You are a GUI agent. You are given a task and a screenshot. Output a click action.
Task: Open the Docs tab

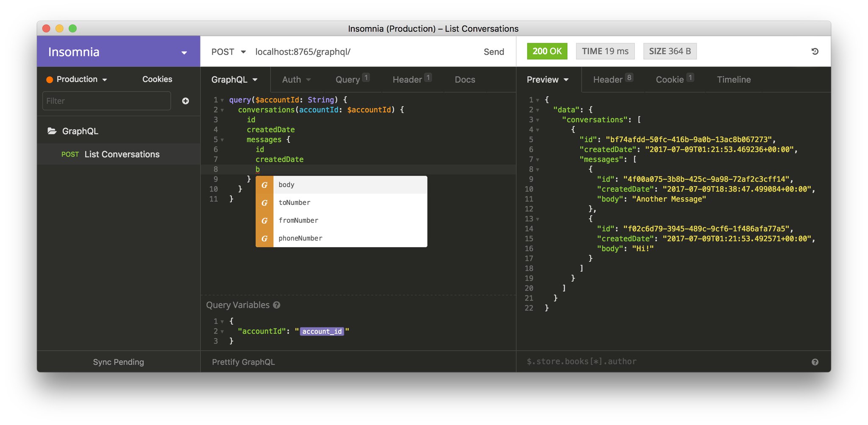pyautogui.click(x=465, y=79)
